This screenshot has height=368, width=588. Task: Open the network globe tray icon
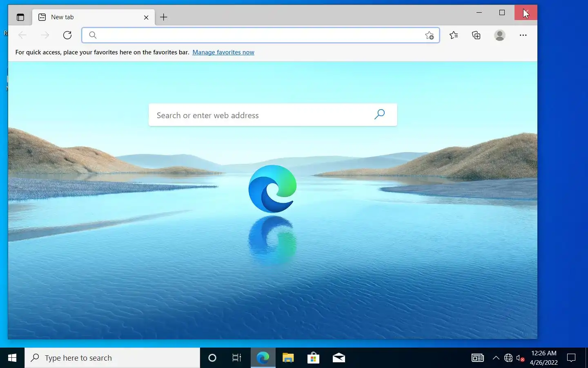point(508,358)
